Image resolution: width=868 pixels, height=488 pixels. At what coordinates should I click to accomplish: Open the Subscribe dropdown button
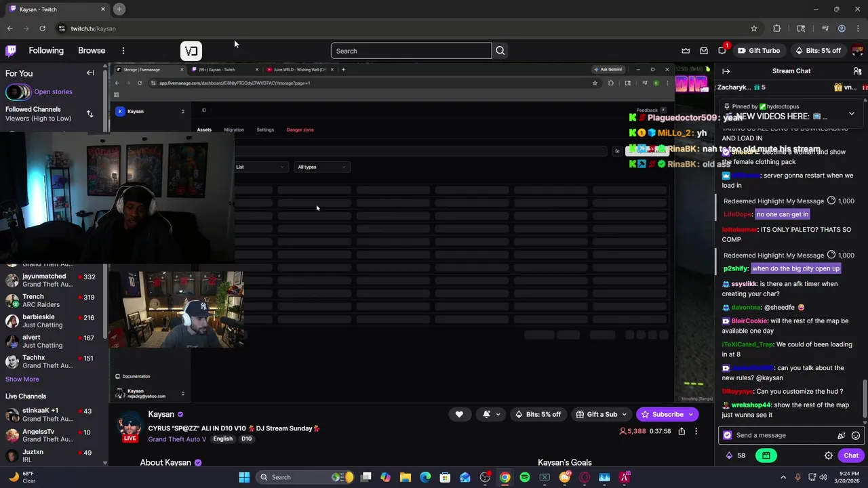click(x=690, y=414)
